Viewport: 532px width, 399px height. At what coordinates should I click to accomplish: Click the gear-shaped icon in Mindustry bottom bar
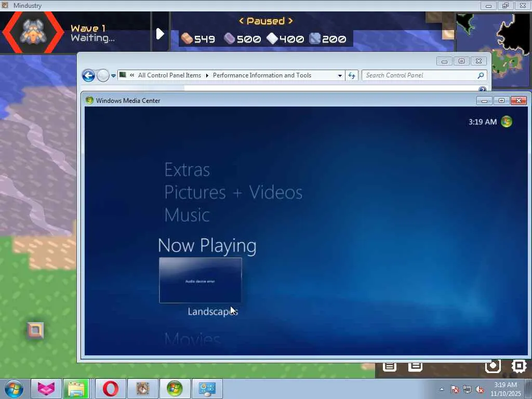pyautogui.click(x=519, y=366)
